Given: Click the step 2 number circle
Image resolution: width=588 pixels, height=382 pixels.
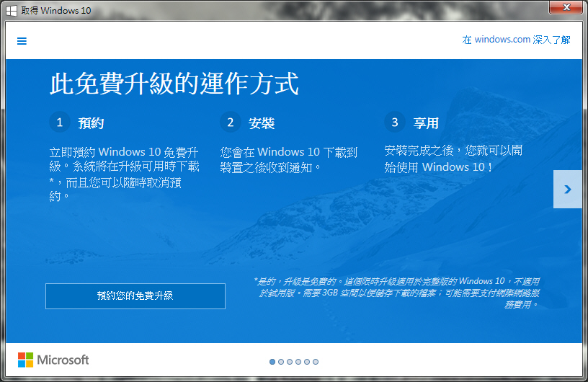Looking at the screenshot, I should [231, 122].
